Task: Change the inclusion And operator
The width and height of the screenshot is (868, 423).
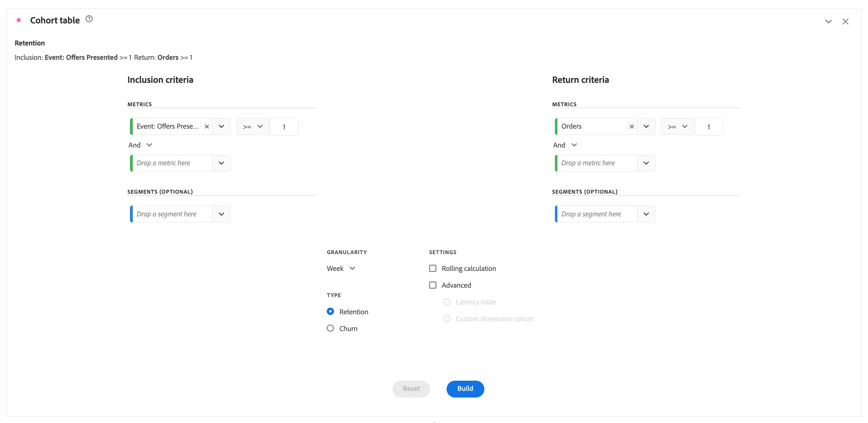Action: 140,145
